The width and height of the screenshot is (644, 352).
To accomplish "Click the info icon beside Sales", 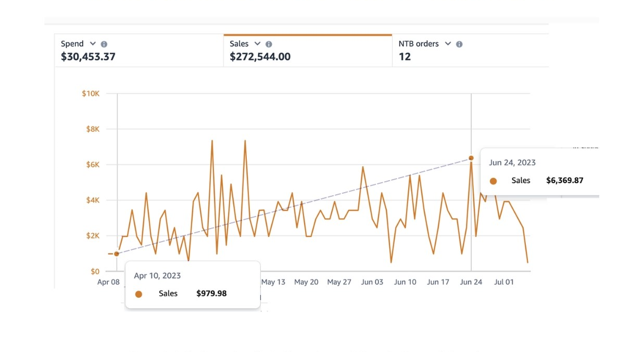I will [x=269, y=44].
